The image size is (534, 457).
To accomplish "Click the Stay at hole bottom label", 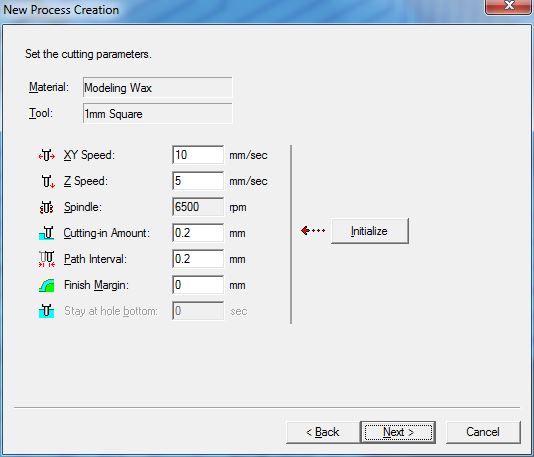I will click(111, 311).
